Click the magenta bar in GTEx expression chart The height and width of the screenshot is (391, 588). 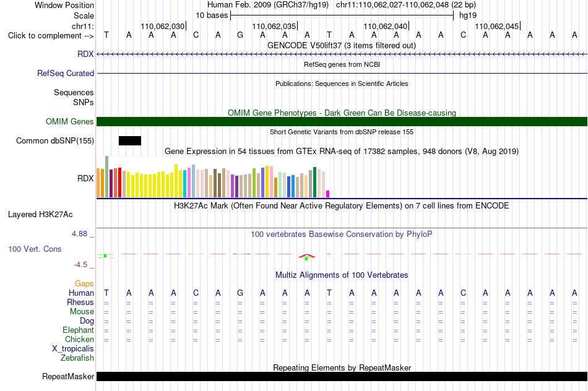tap(328, 194)
